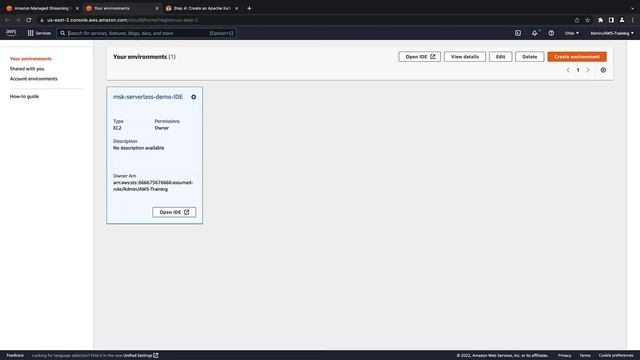Viewport: 640px width, 360px height.
Task: Open environments list settings gear
Action: pyautogui.click(x=603, y=70)
